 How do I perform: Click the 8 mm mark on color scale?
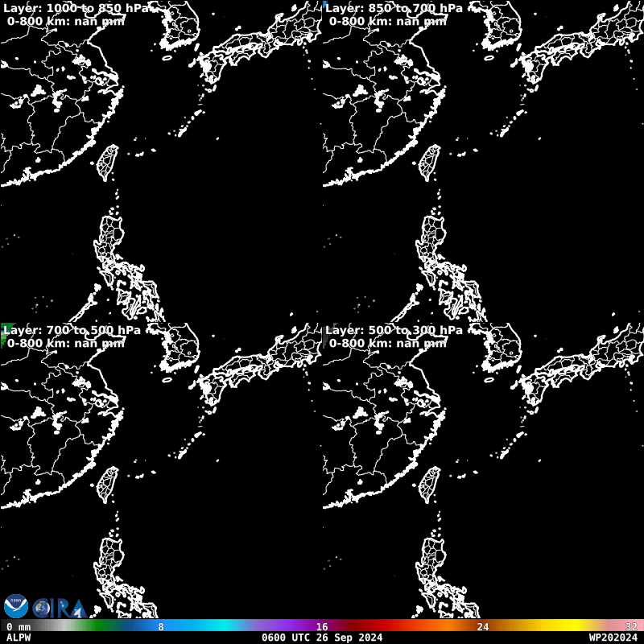click(161, 626)
